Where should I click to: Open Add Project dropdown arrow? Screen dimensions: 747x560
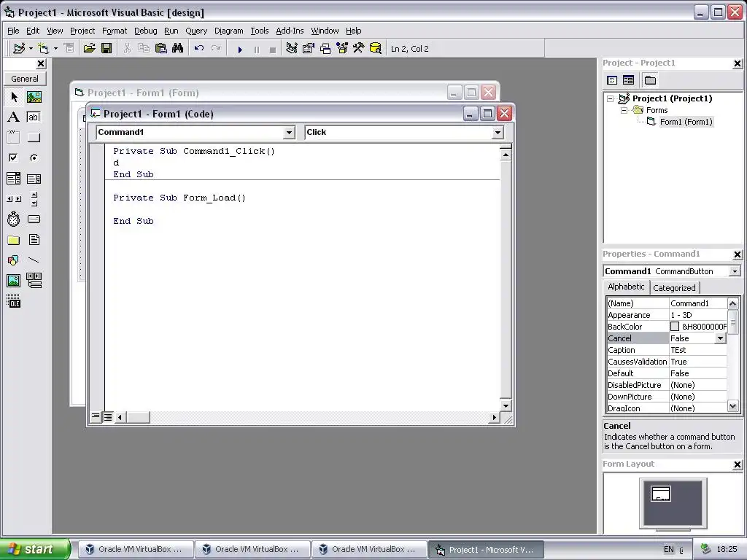31,49
